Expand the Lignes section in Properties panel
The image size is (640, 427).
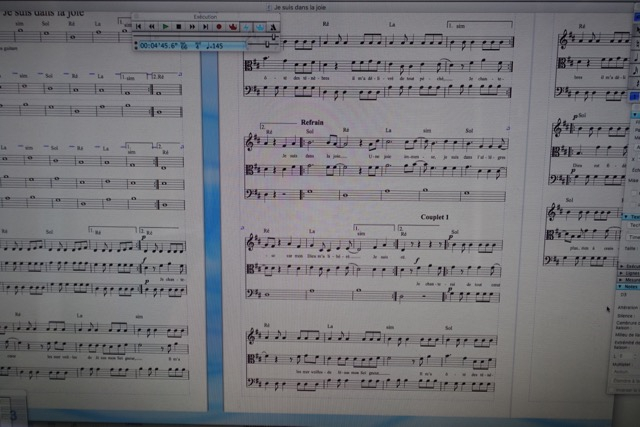pos(622,273)
